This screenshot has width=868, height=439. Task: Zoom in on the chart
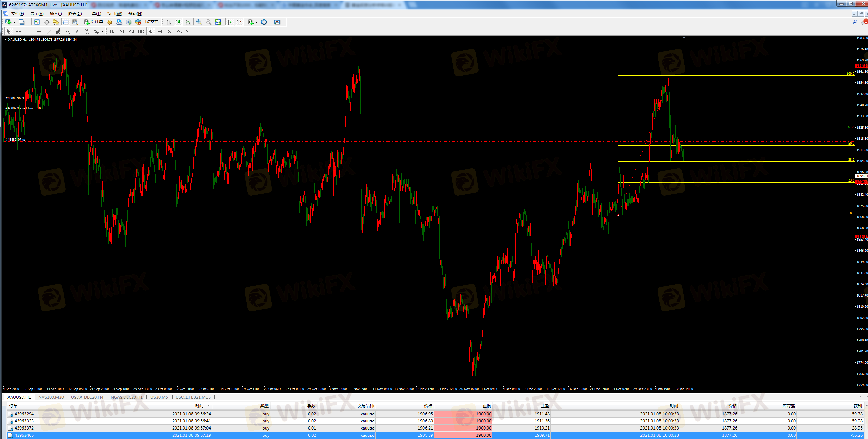pos(199,22)
